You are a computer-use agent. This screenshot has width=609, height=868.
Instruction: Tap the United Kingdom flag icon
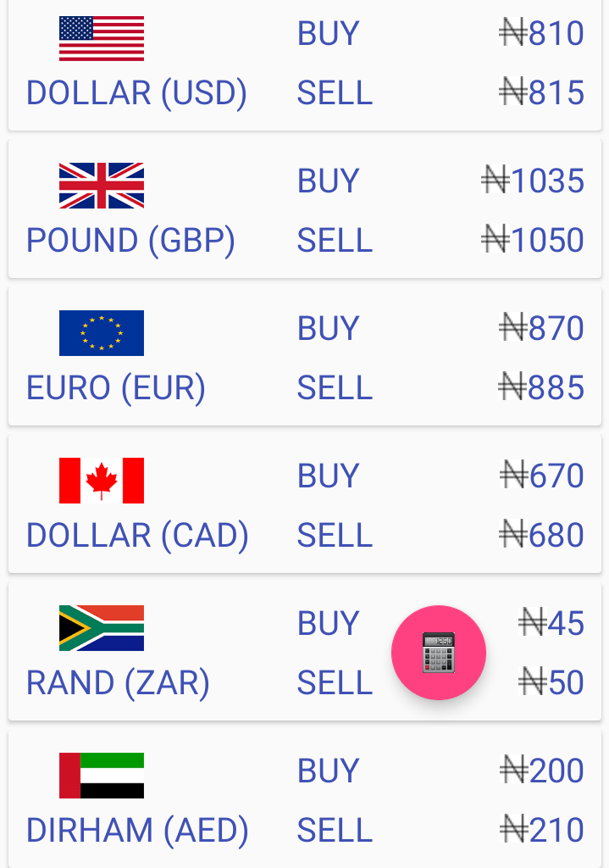(102, 186)
